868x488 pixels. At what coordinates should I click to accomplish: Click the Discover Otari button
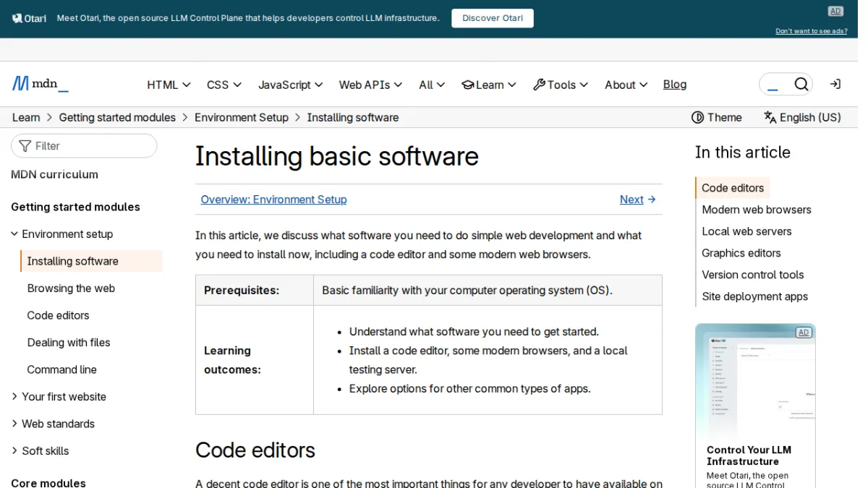point(493,18)
